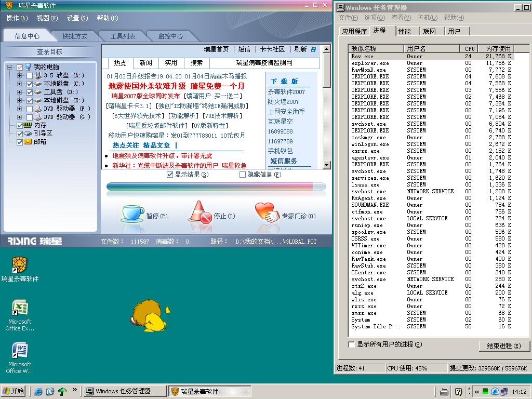Check 显示所有用户的进程 checkbox
This screenshot has width=532, height=399.
click(352, 344)
